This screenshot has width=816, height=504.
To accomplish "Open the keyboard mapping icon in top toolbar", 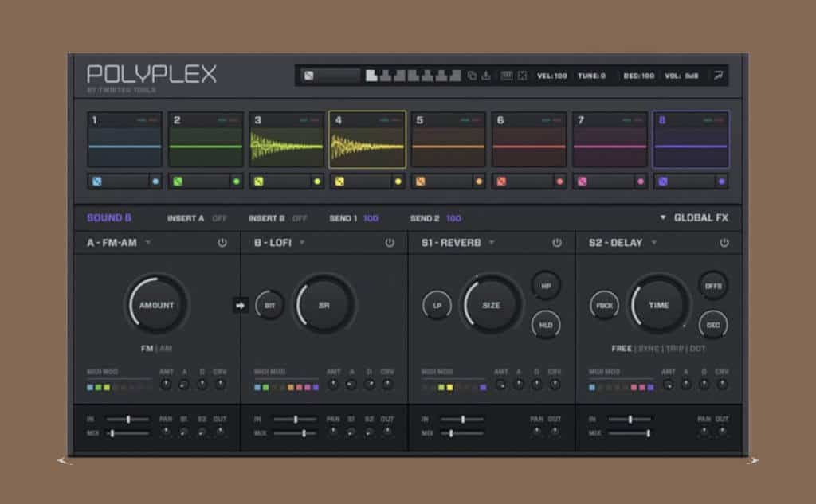I will tap(506, 76).
